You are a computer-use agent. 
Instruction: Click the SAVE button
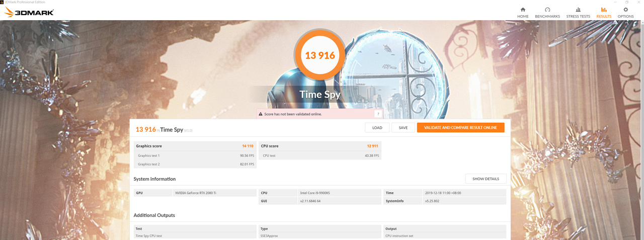tap(403, 128)
